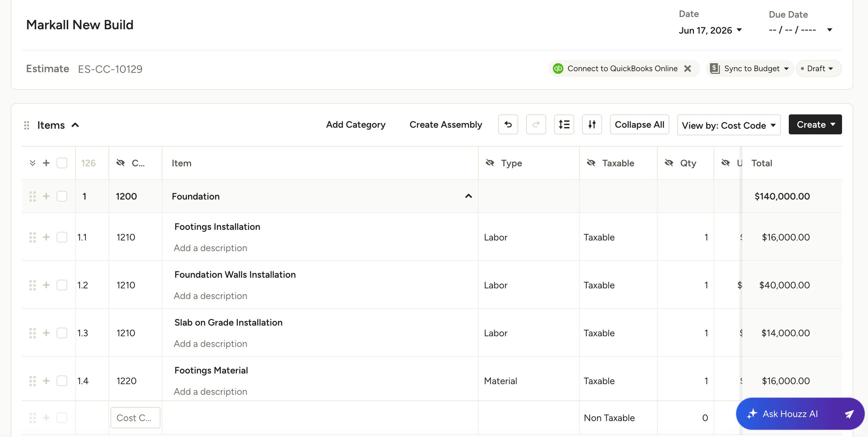Screen dimensions: 868x437
Task: Click plus icon on Footings Installation row
Action: click(46, 237)
